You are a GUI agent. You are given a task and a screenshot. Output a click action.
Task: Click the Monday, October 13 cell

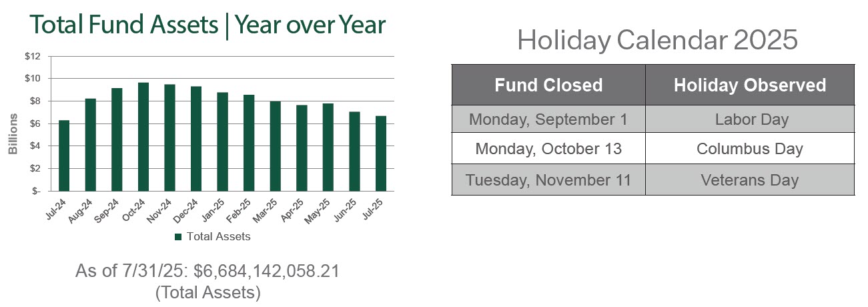pyautogui.click(x=548, y=148)
